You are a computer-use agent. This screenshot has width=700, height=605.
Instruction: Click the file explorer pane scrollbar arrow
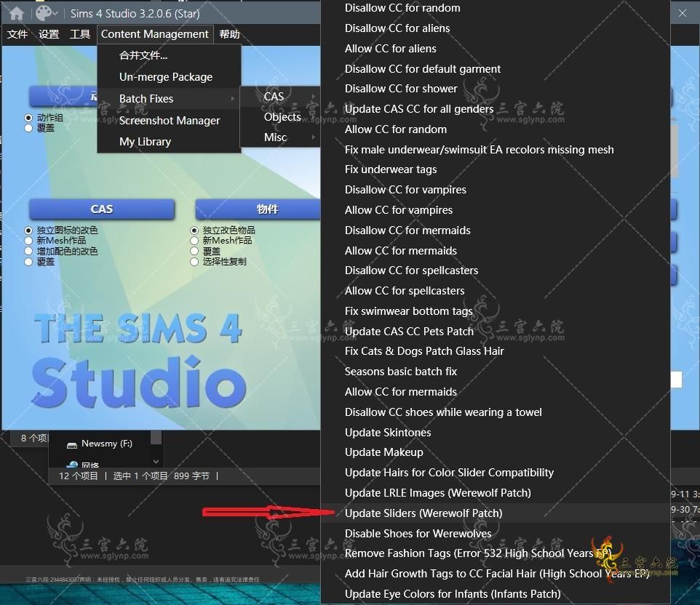click(156, 461)
